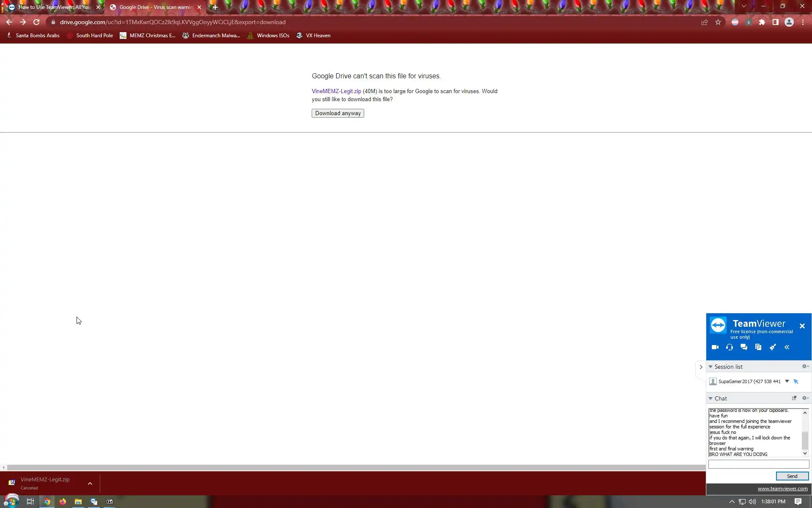Screen dimensions: 812x508
Task: Open dropdown arrow beside SupaGamer2017 session
Action: 787,381
